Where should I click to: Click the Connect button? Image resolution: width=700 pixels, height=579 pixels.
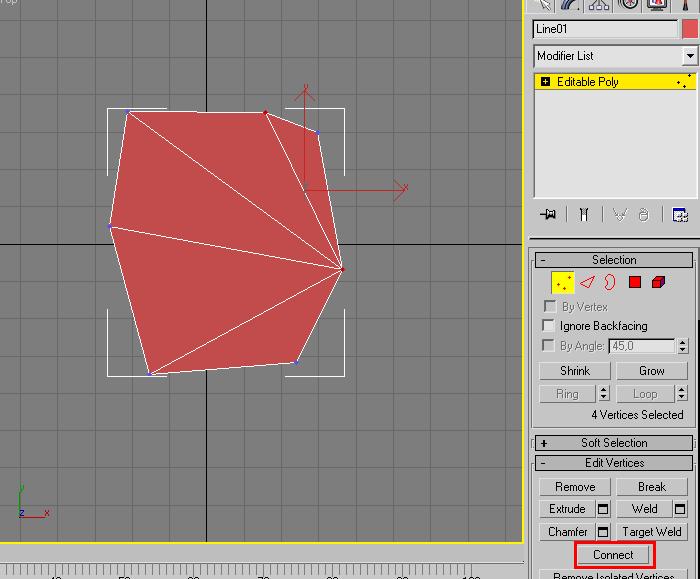613,555
